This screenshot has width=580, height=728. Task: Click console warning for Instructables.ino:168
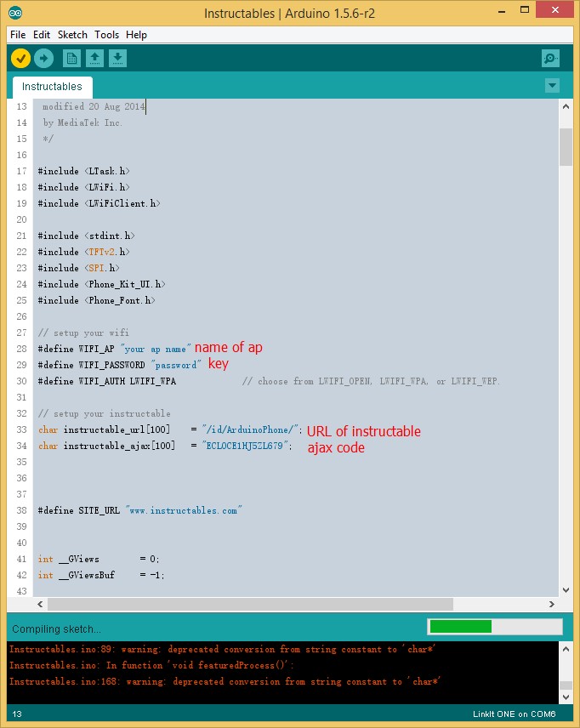coord(225,681)
